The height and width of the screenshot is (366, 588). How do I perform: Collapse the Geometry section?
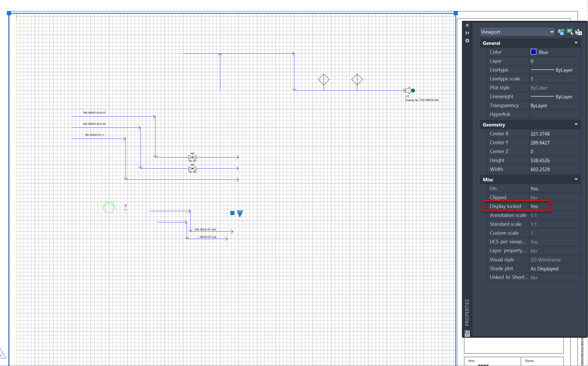[576, 124]
